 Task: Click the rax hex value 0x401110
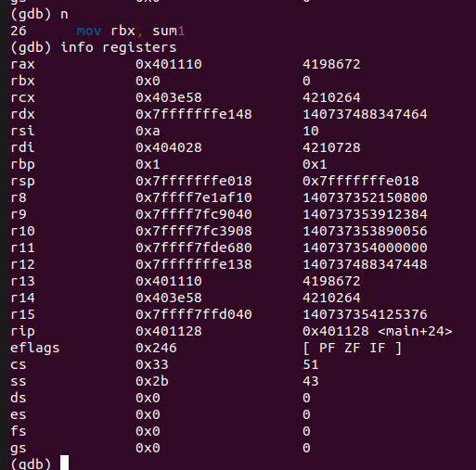click(169, 64)
